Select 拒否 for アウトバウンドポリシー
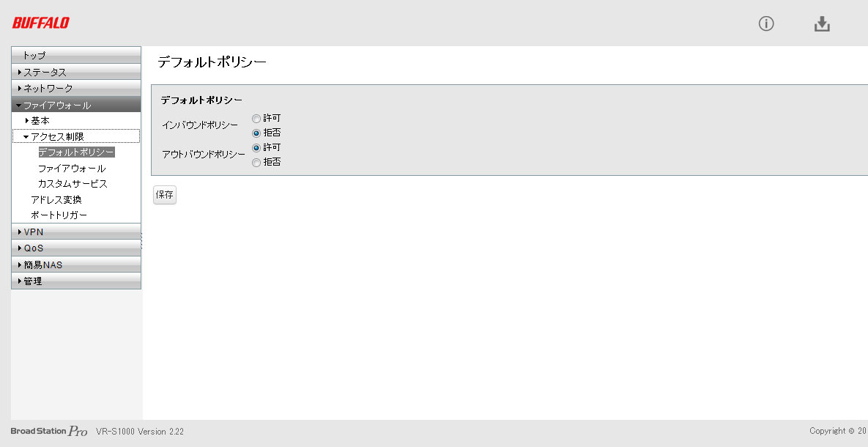This screenshot has width=868, height=447. pos(256,163)
